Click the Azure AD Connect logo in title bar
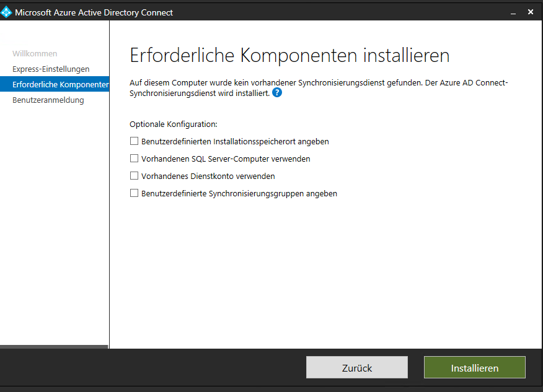 click(6, 12)
